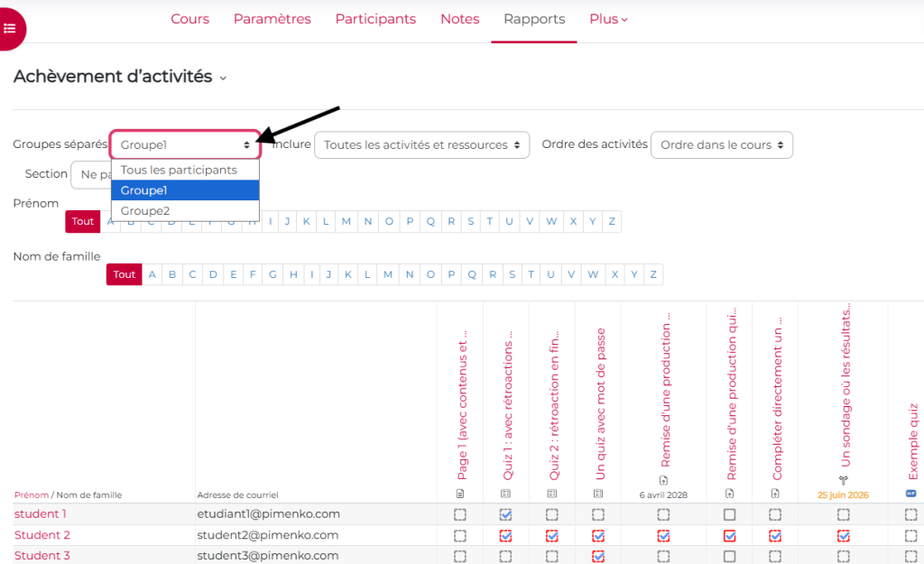Expand the Plus menu in navigation
924x564 pixels.
click(608, 19)
